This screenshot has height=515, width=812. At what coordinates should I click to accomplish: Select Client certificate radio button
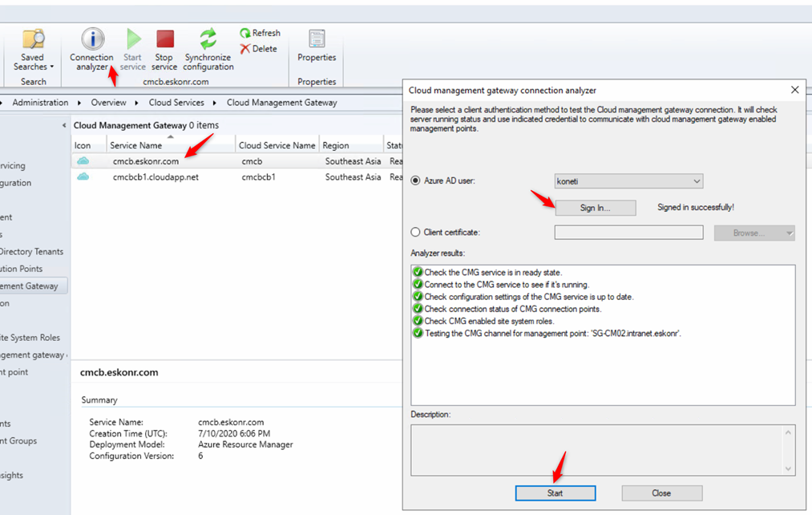tap(415, 233)
